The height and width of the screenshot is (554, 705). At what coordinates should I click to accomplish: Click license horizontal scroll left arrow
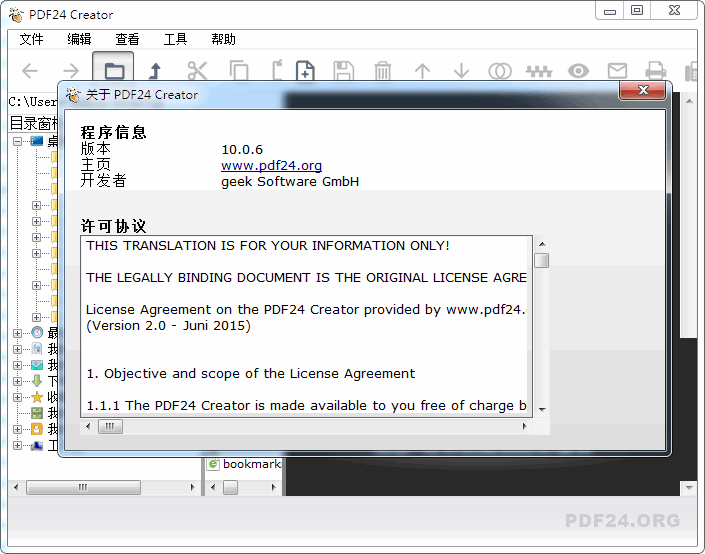pos(88,426)
